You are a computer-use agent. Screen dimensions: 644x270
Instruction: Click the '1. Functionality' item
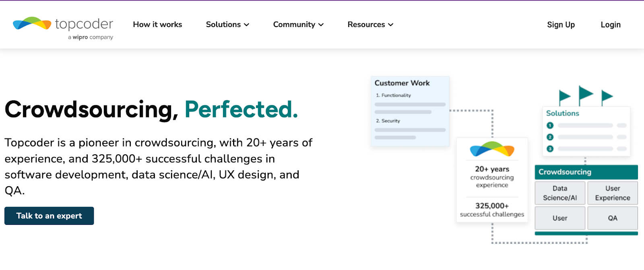[393, 96]
